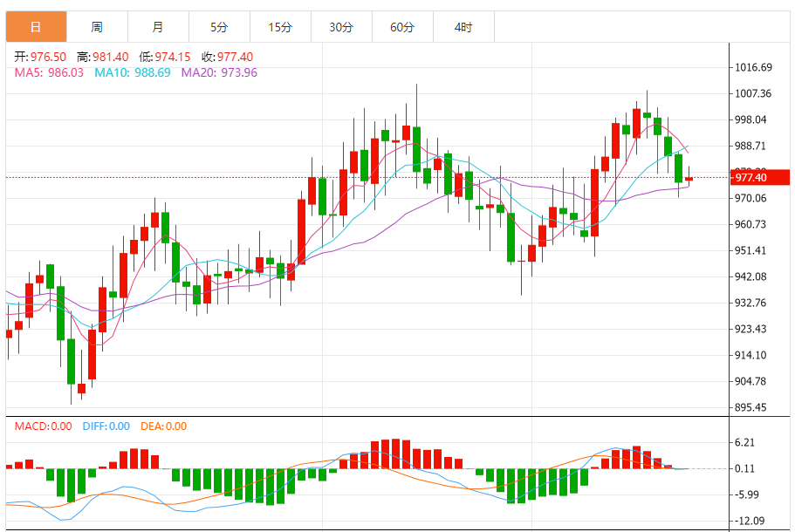Click the 923.43 price axis label
Screen dimensions: 795x532
(750, 329)
